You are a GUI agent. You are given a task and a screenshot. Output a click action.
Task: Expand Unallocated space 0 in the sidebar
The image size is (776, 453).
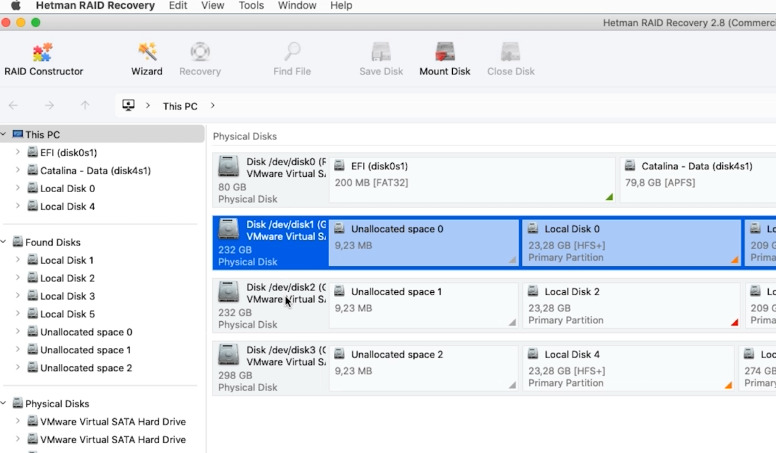18,332
